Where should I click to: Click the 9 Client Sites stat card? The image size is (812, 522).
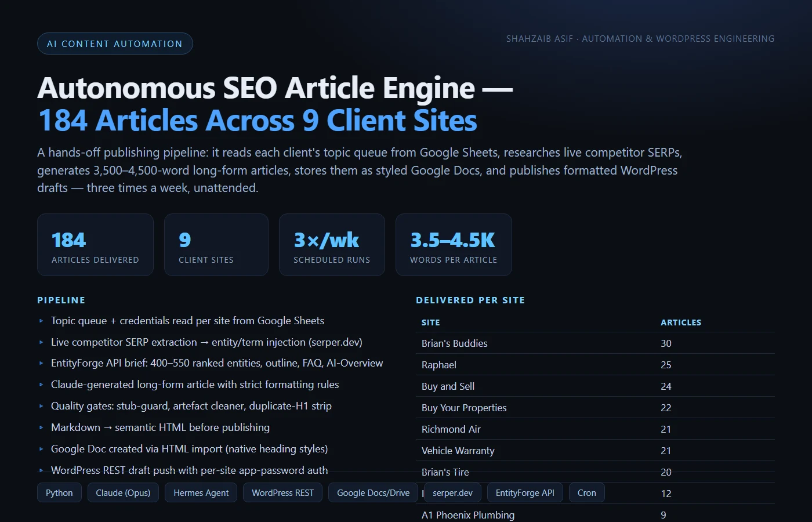(x=216, y=245)
